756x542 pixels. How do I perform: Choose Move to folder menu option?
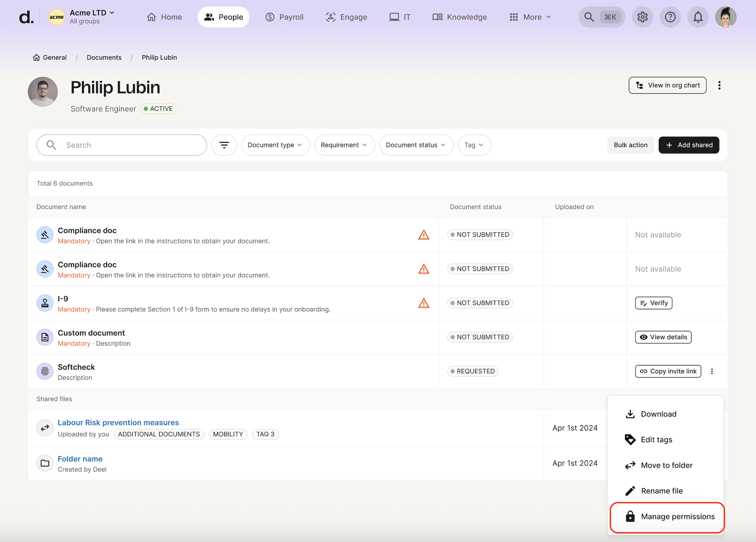point(666,465)
